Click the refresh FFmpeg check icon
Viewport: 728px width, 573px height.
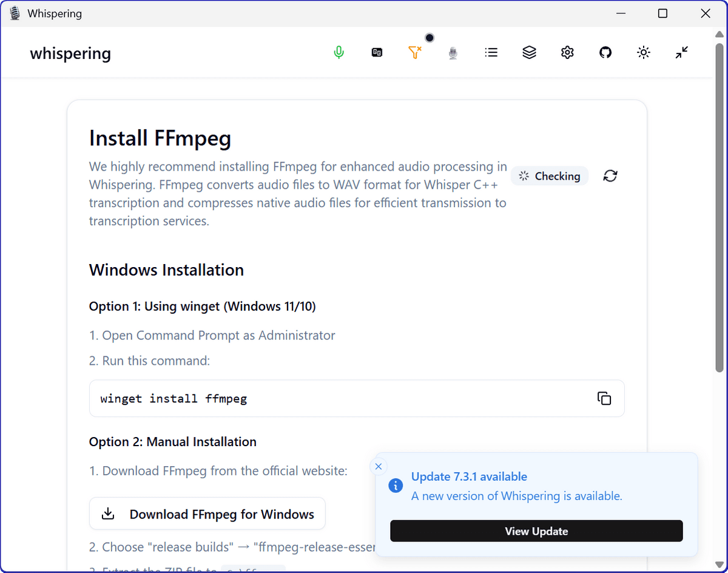point(610,176)
